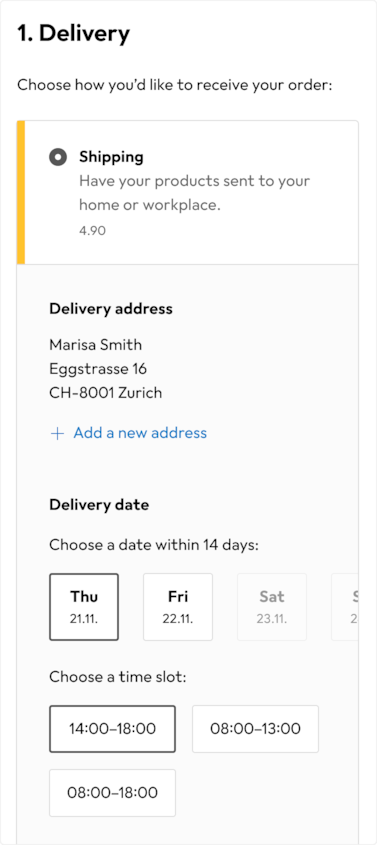Choose Thu 21.11. as delivery date
377x845 pixels.
coord(84,607)
